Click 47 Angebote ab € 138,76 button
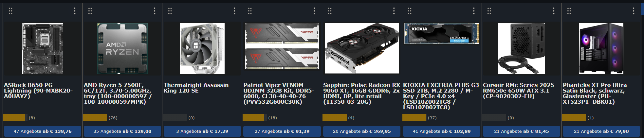This screenshot has width=644, height=138. point(43,131)
